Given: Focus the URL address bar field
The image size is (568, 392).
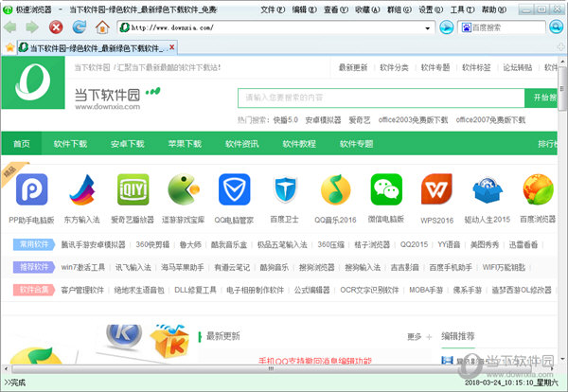Looking at the screenshot, I should pos(277,27).
